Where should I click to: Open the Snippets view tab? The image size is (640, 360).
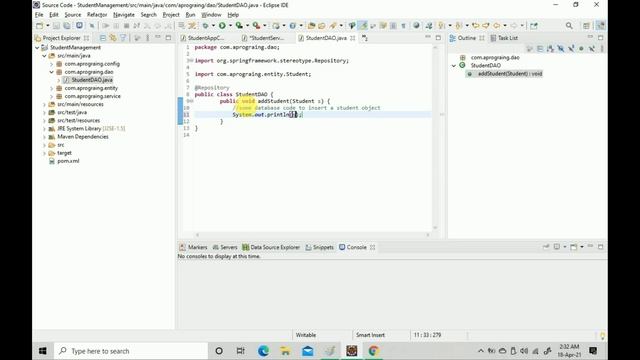(320, 247)
